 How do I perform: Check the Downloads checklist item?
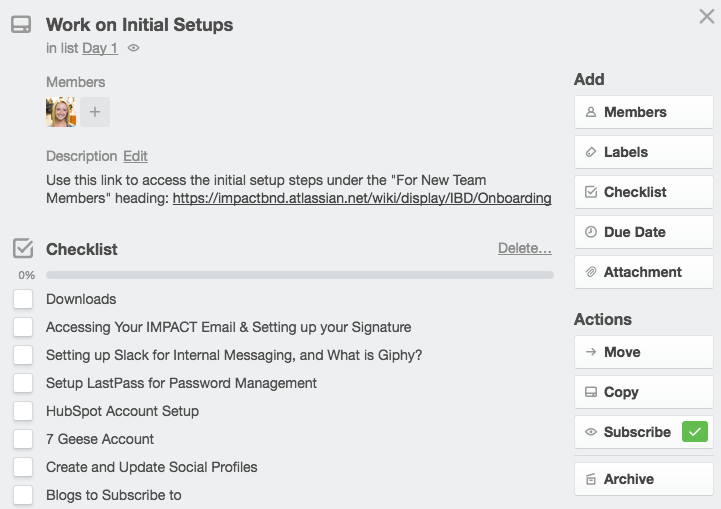click(x=23, y=299)
